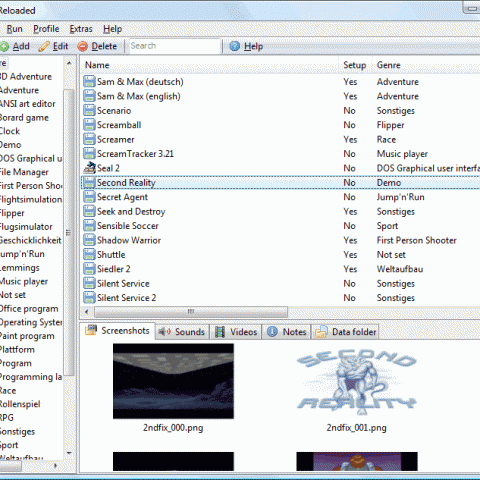Click the floppy icon beside Seek and Destroy
Screen dimensions: 480x480
[x=89, y=211]
